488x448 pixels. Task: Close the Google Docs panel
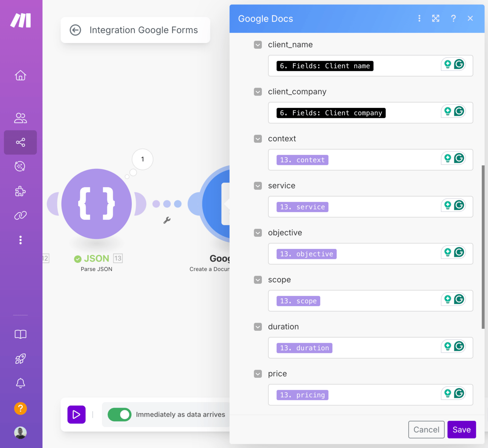[x=470, y=18]
